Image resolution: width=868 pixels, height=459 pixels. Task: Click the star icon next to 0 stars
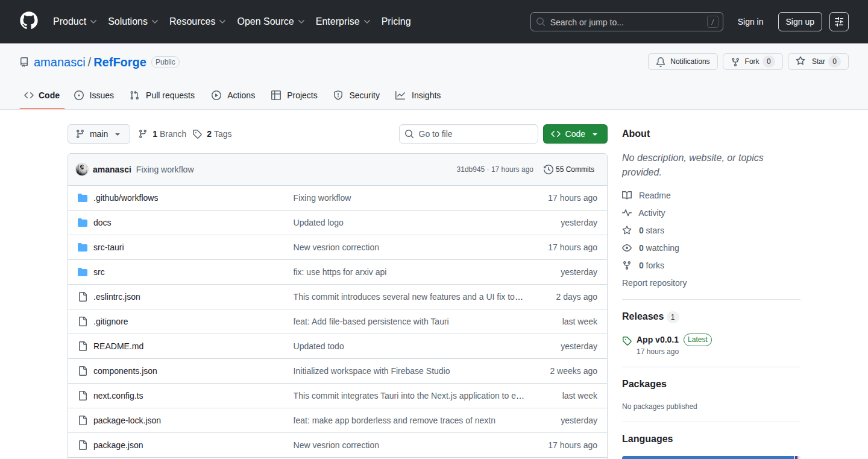tap(627, 230)
